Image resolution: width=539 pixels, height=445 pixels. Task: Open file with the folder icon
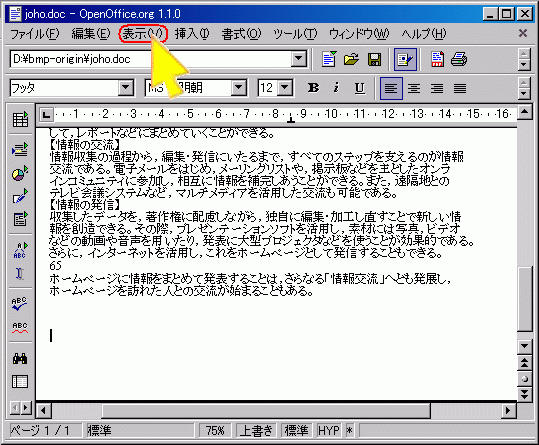(351, 59)
